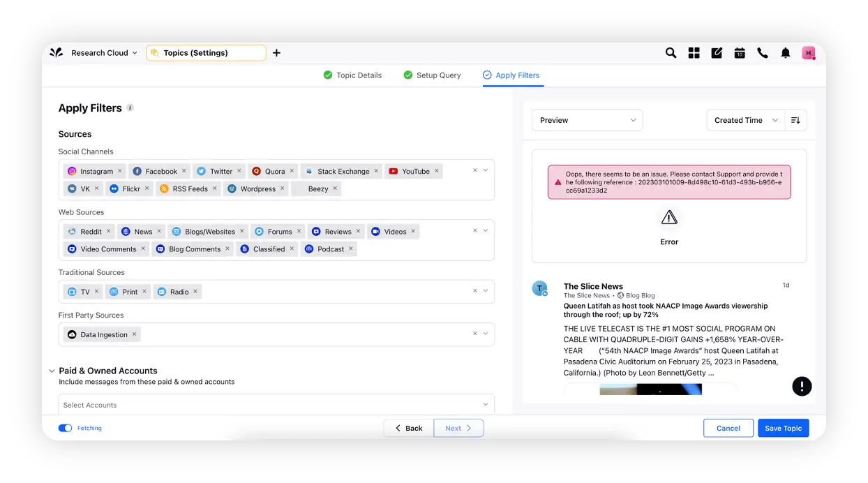Remove the Twitter source chip
Screen dimensions: 868x483
[239, 170]
